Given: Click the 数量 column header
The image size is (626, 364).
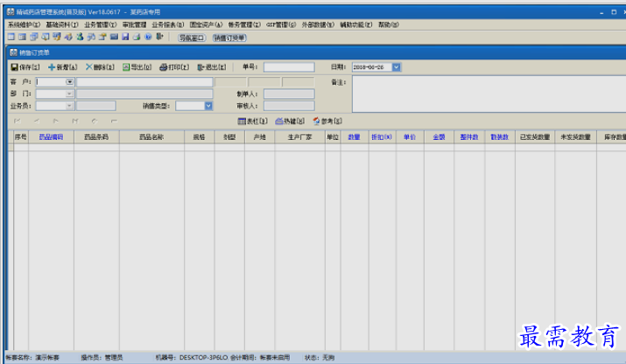Looking at the screenshot, I should coord(355,136).
